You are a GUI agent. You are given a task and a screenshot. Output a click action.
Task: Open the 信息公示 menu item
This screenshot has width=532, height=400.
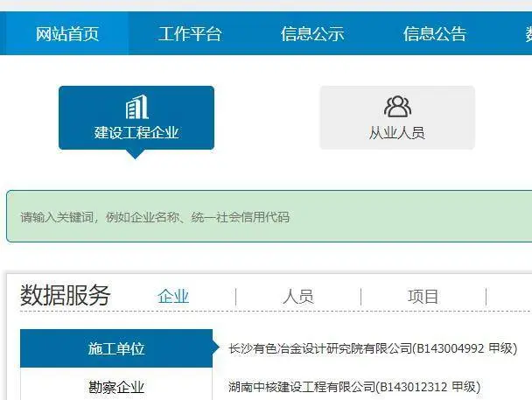click(312, 33)
